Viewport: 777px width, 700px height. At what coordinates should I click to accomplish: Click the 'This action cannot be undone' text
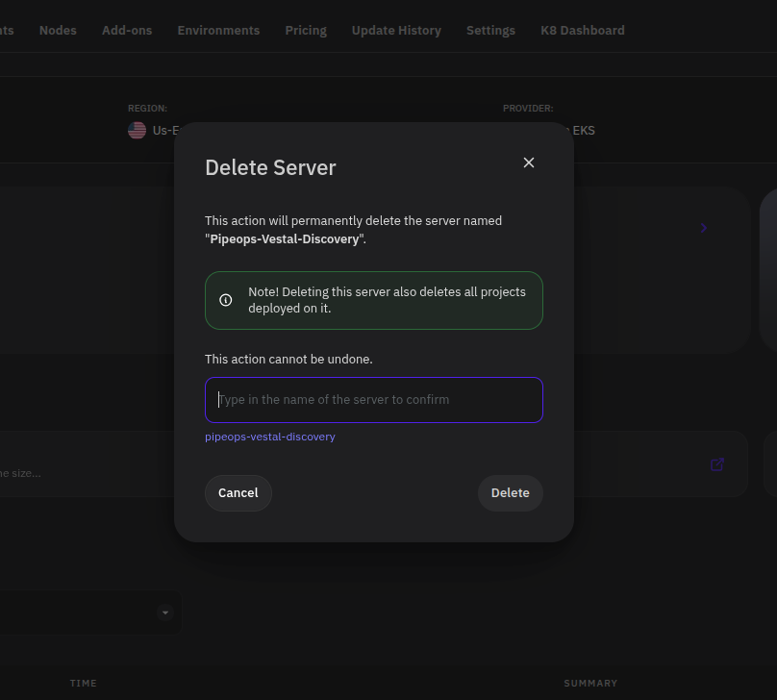[x=288, y=360]
